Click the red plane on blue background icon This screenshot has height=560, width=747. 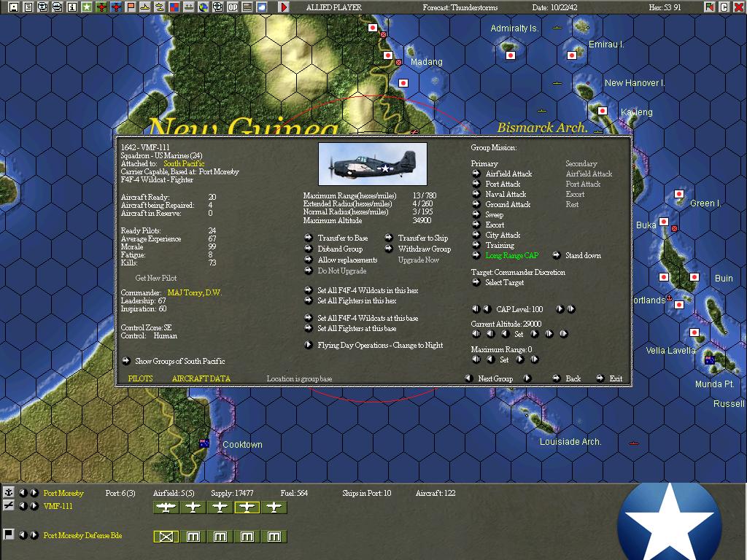click(116, 7)
